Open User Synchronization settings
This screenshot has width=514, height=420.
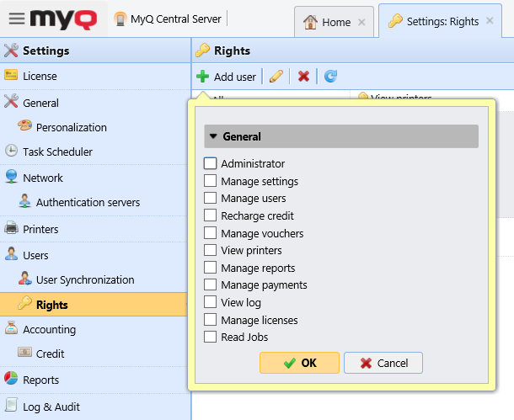(84, 279)
